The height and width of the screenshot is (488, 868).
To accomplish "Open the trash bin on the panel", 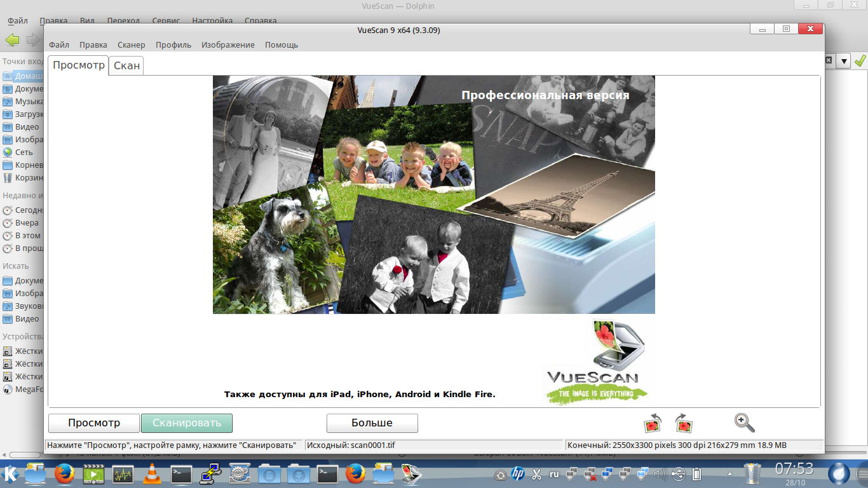I will click(x=752, y=474).
